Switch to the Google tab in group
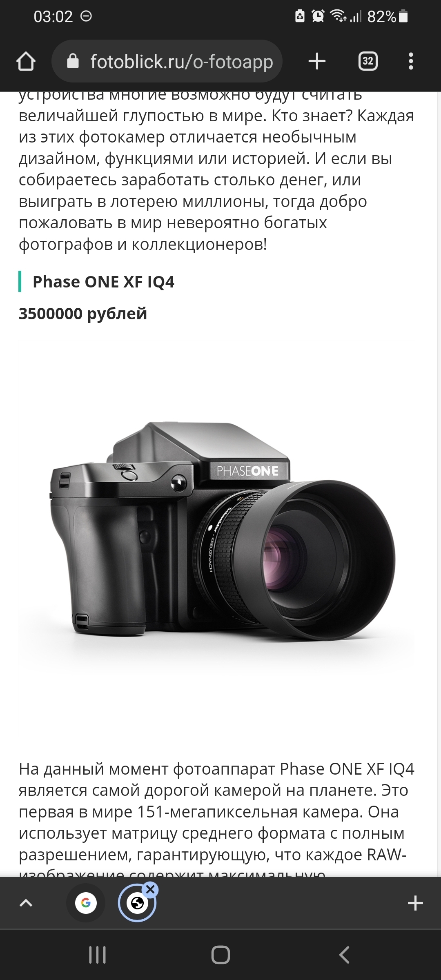 coord(86,903)
